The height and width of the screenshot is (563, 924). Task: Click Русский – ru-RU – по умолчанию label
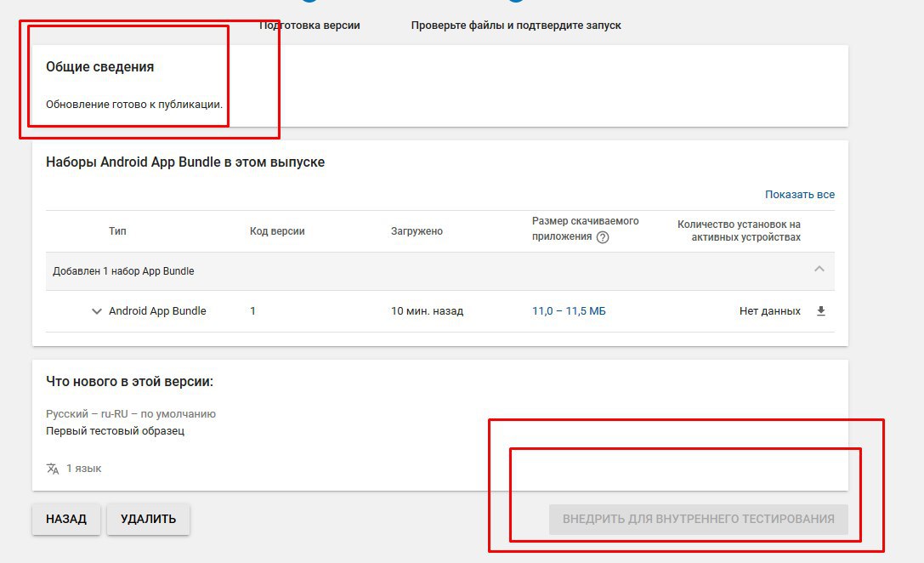coord(131,414)
